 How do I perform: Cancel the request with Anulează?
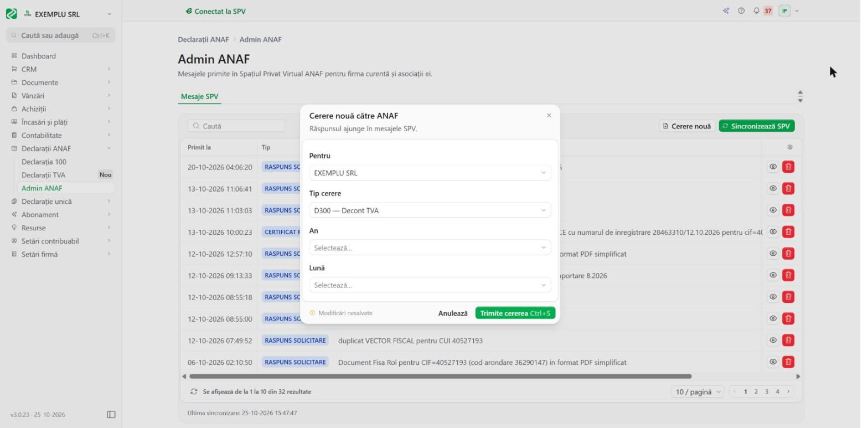453,313
